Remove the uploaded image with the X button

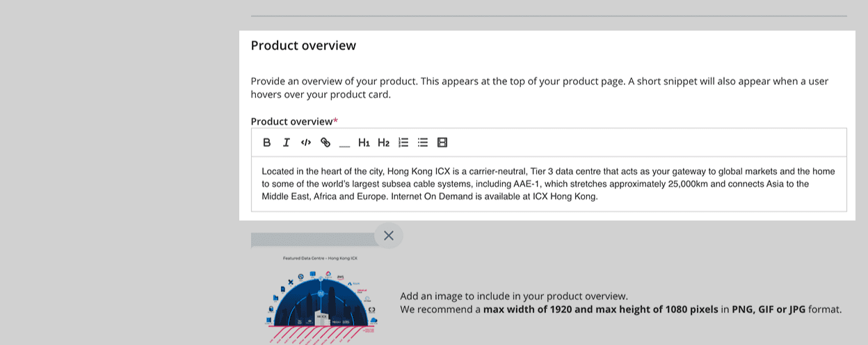point(389,236)
